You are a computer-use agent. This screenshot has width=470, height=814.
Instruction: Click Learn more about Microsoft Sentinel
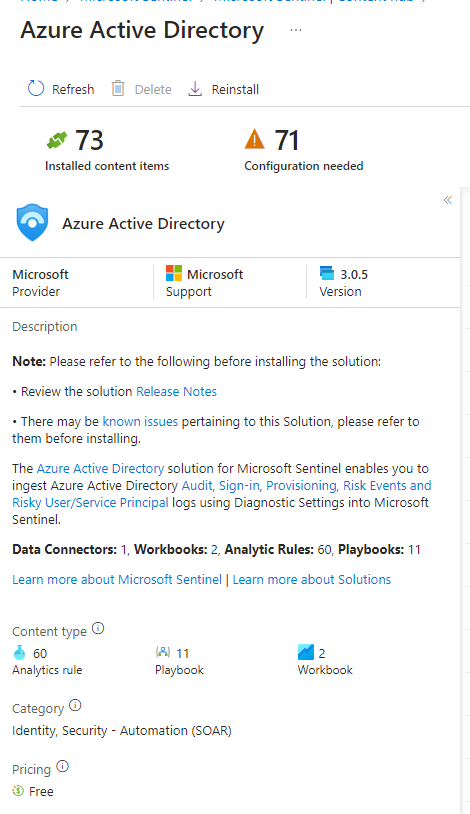[117, 579]
